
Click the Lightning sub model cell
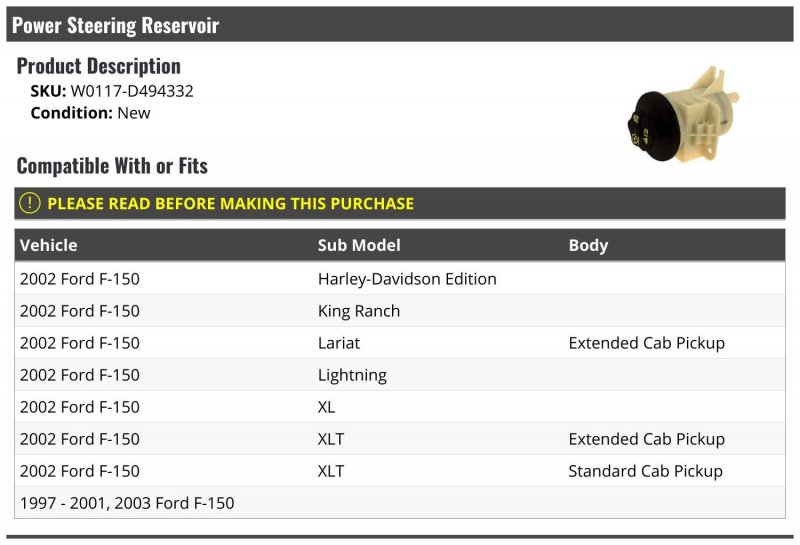tap(352, 375)
